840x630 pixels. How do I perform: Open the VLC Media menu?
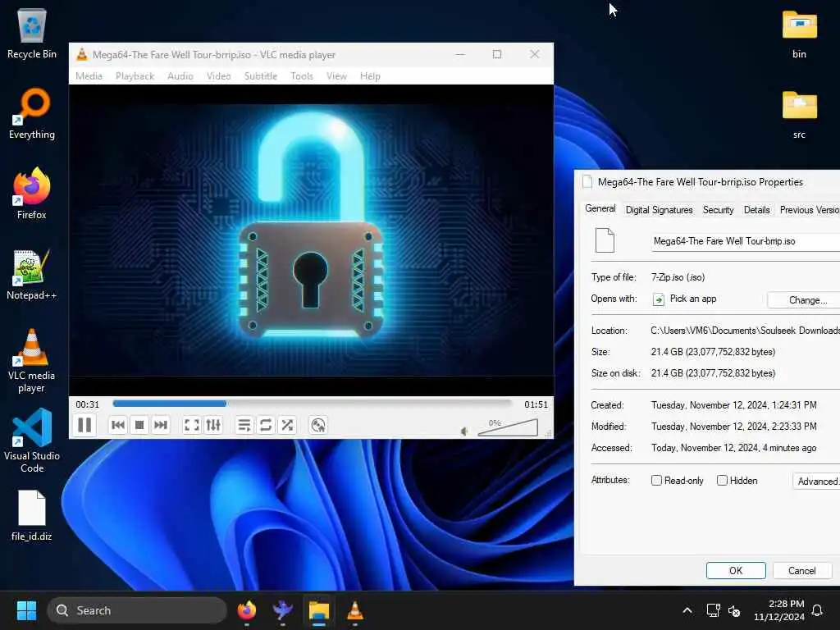[x=89, y=76]
